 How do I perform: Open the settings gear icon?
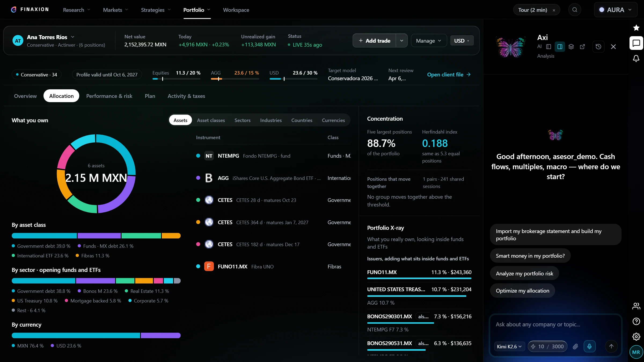pos(636,337)
